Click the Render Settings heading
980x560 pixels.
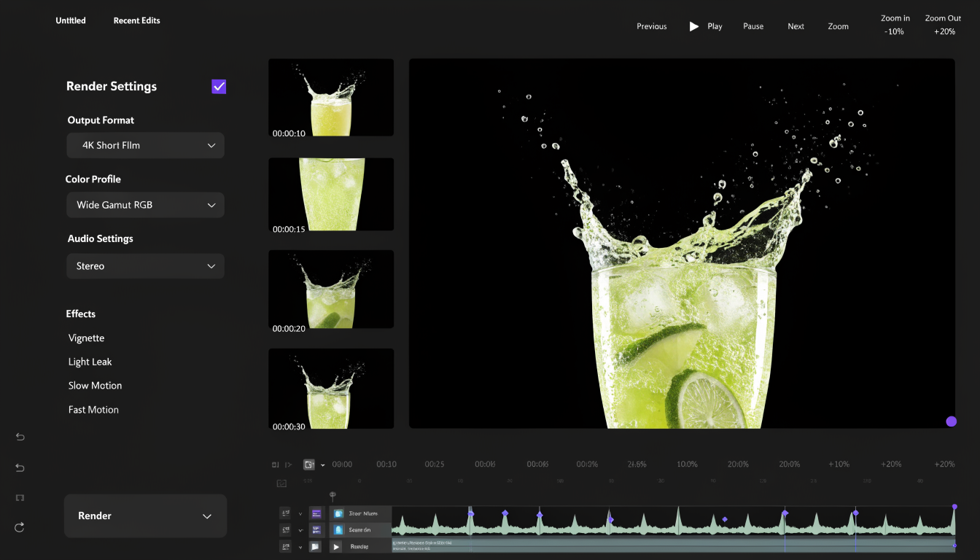coord(112,86)
